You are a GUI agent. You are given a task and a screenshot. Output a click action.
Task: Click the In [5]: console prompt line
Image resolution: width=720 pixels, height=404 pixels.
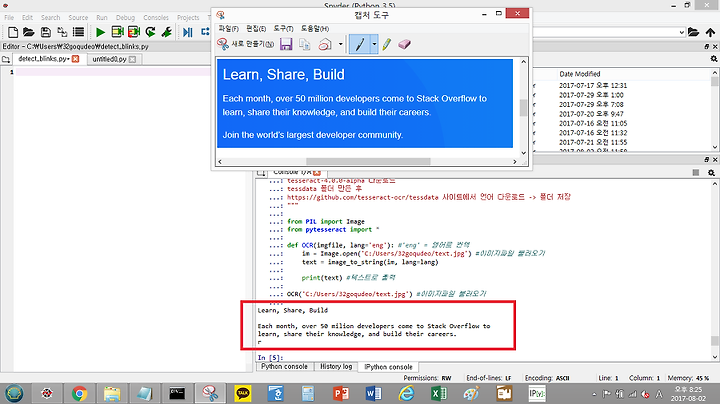click(270, 357)
